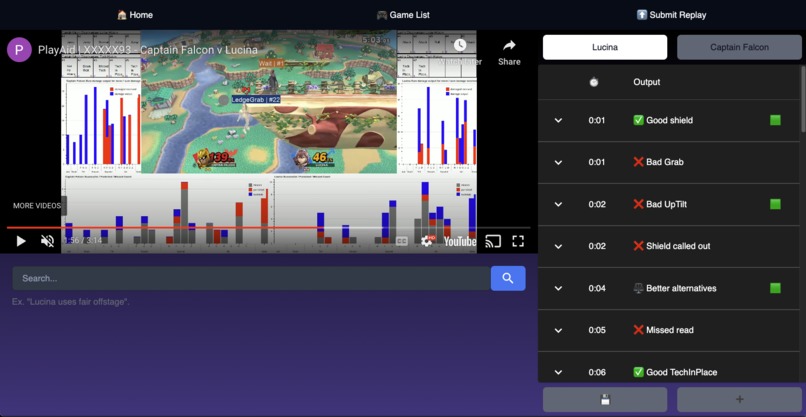Go to Home navigation item
806x417 pixels.
tap(135, 15)
